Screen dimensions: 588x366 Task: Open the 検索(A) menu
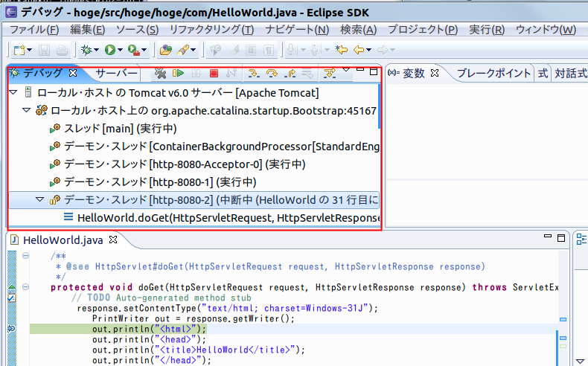359,30
